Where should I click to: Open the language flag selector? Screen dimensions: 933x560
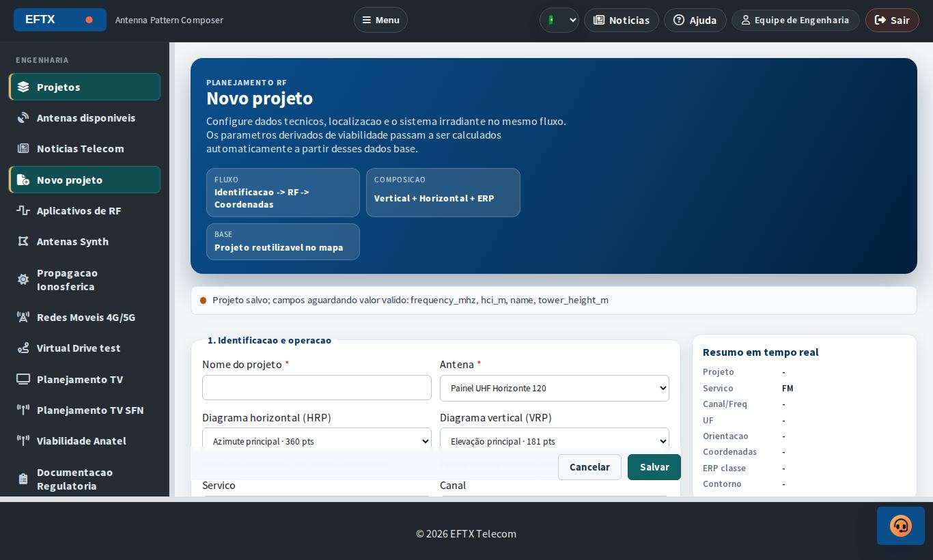(559, 20)
